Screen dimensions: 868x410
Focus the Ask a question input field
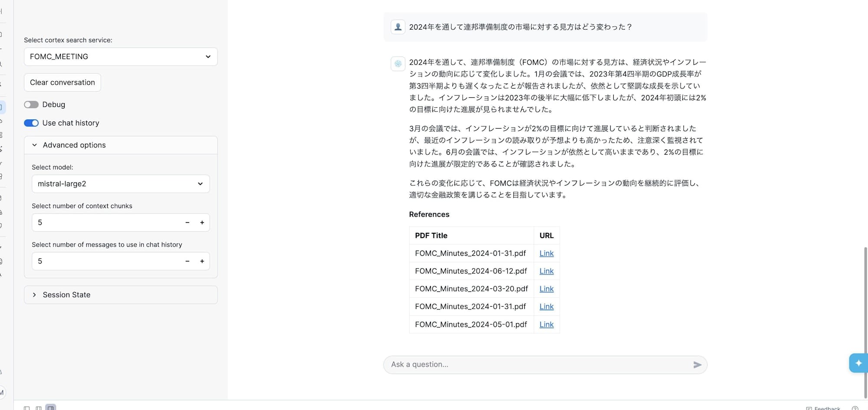coord(538,365)
